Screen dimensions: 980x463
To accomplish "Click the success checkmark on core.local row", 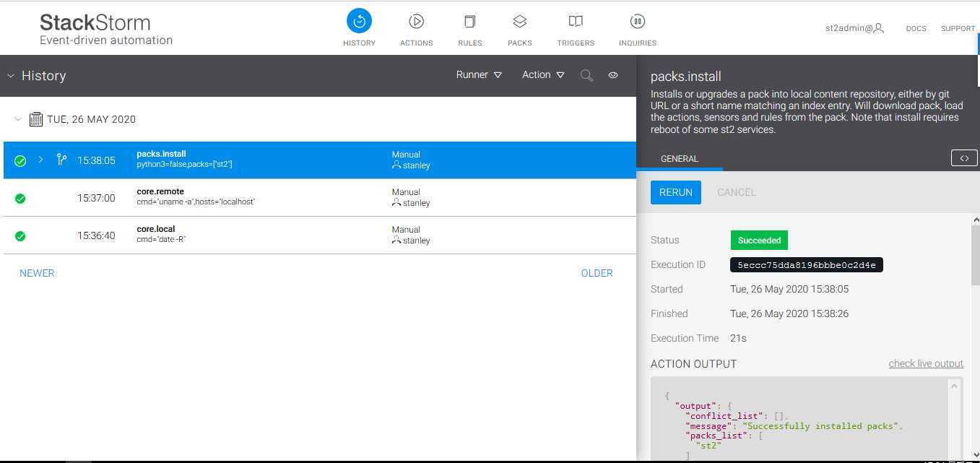I will tap(20, 235).
